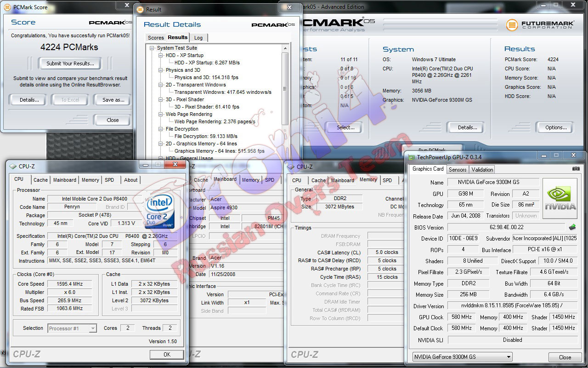Switch to the Log tab
Viewport: 588px width, 368px height.
(x=198, y=38)
